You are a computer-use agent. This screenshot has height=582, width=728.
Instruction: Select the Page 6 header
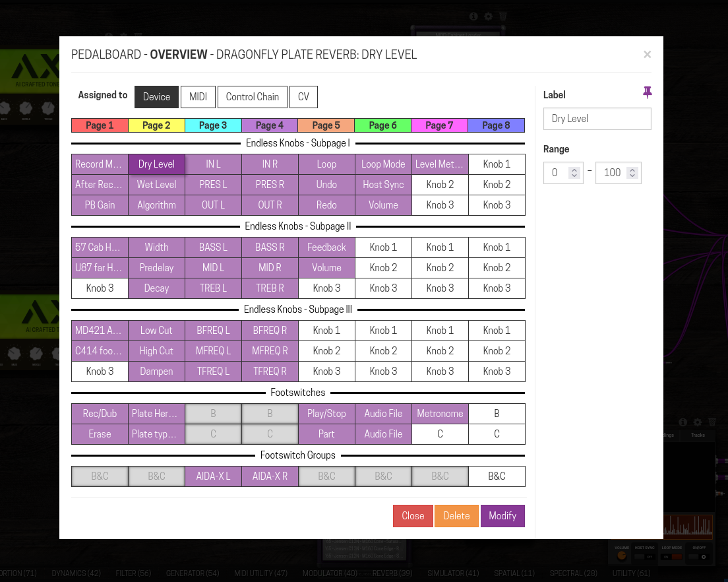(383, 125)
